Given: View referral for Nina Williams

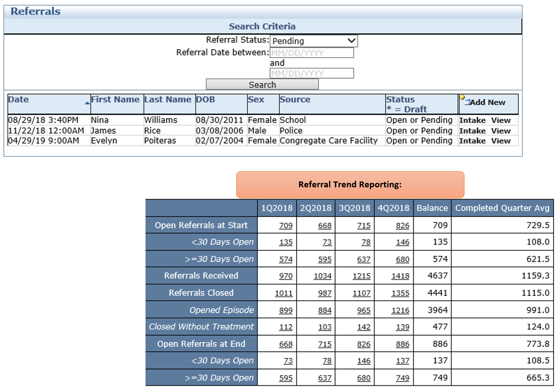Looking at the screenshot, I should click(501, 120).
